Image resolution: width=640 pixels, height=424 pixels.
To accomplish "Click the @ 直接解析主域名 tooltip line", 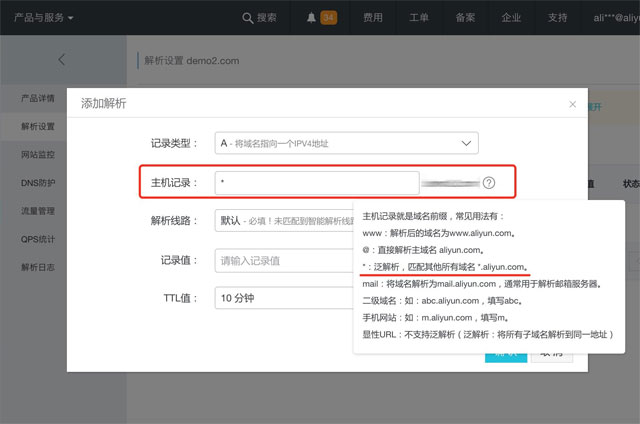I will pos(423,250).
